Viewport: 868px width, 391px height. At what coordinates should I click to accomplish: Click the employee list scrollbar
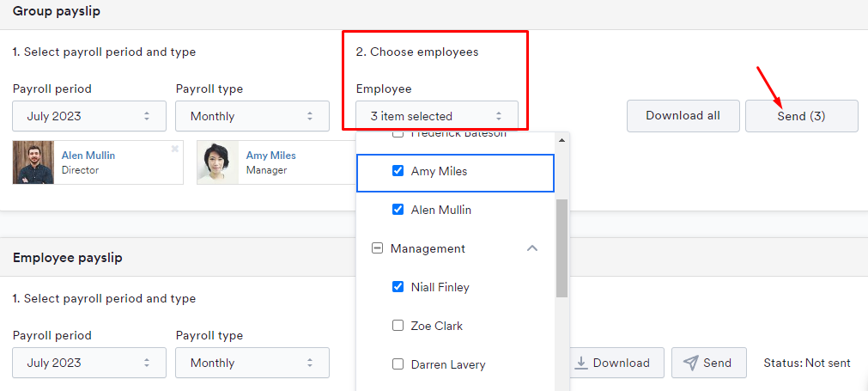click(561, 249)
